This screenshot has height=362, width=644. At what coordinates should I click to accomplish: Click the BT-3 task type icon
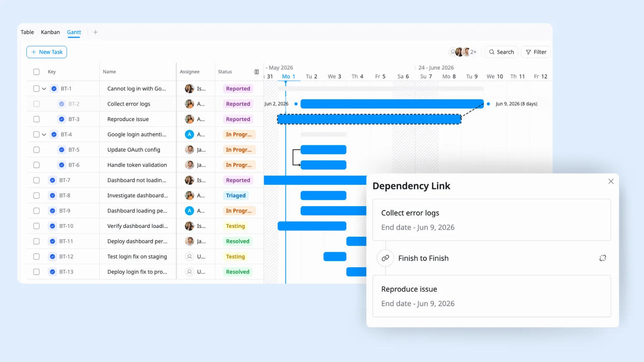pyautogui.click(x=62, y=119)
